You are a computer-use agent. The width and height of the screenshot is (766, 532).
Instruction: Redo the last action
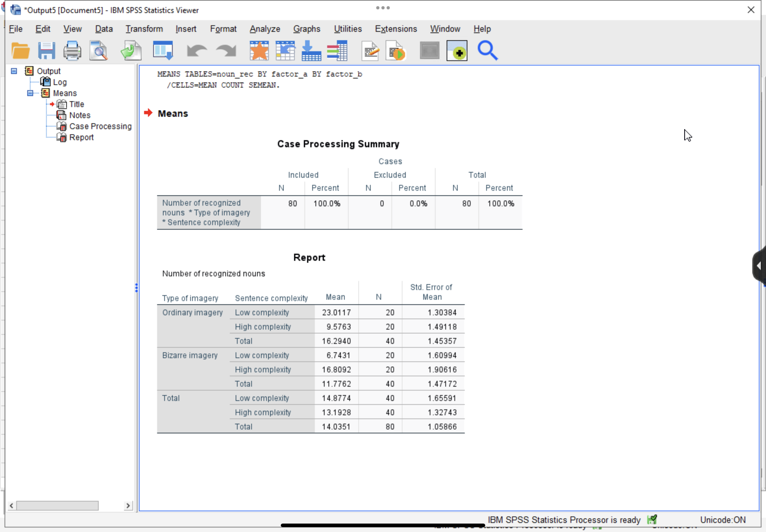225,50
